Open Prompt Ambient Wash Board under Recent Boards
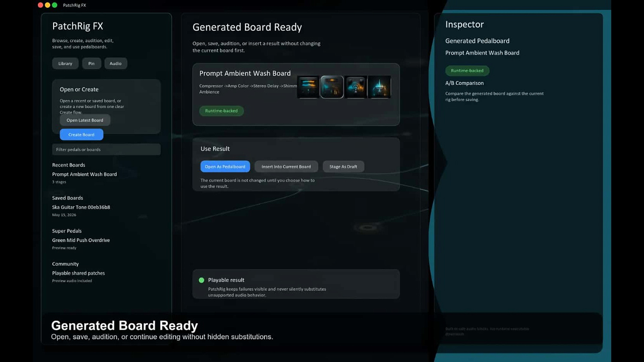 coord(85,174)
